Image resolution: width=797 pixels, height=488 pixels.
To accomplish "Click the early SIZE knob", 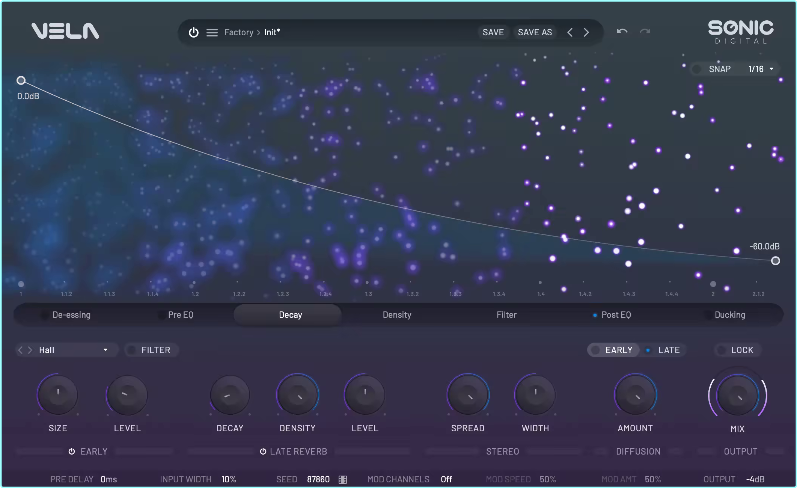I will 57,395.
